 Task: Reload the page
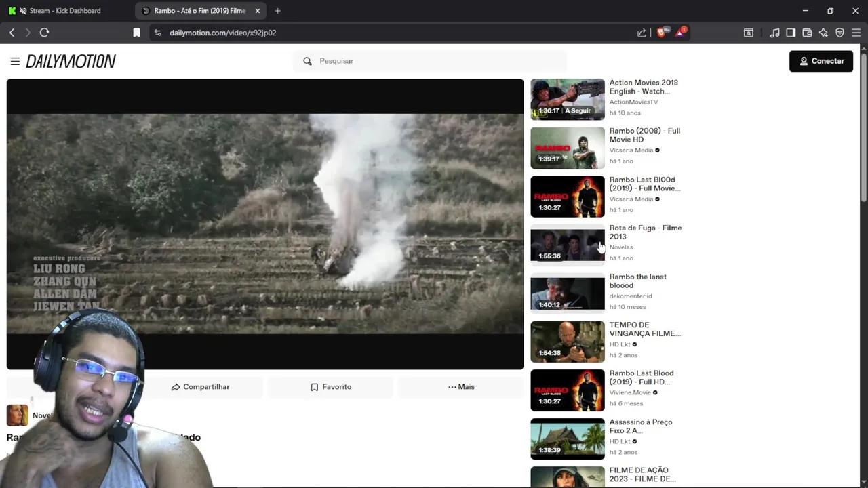(45, 33)
